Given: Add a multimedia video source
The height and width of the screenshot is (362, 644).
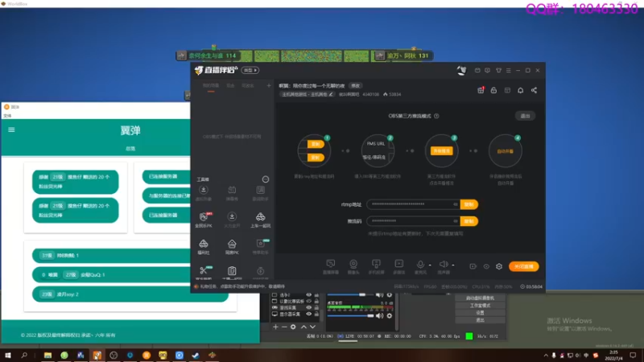Looking at the screenshot, I should pos(398,264).
